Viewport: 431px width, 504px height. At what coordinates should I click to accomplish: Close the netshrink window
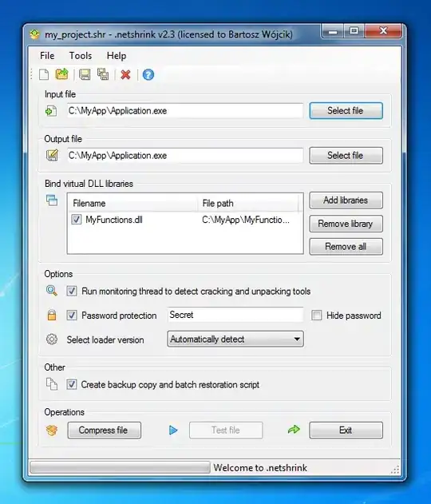(383, 31)
